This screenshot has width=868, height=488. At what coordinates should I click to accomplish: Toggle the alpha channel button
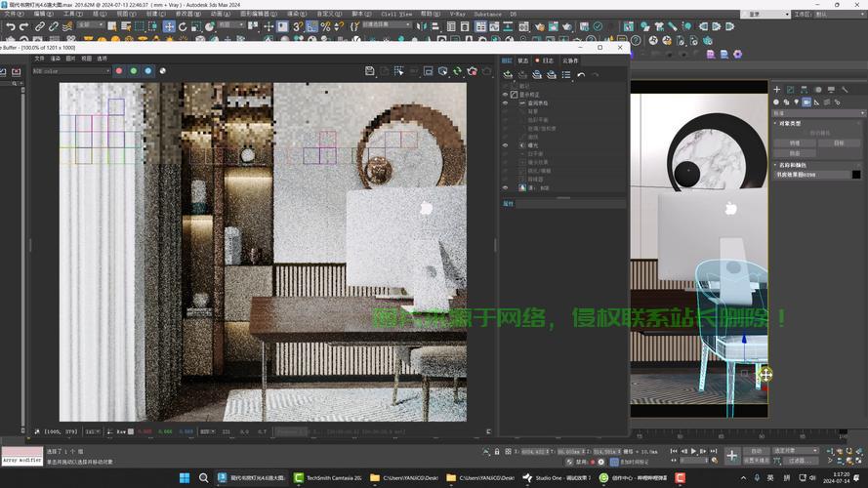click(163, 71)
